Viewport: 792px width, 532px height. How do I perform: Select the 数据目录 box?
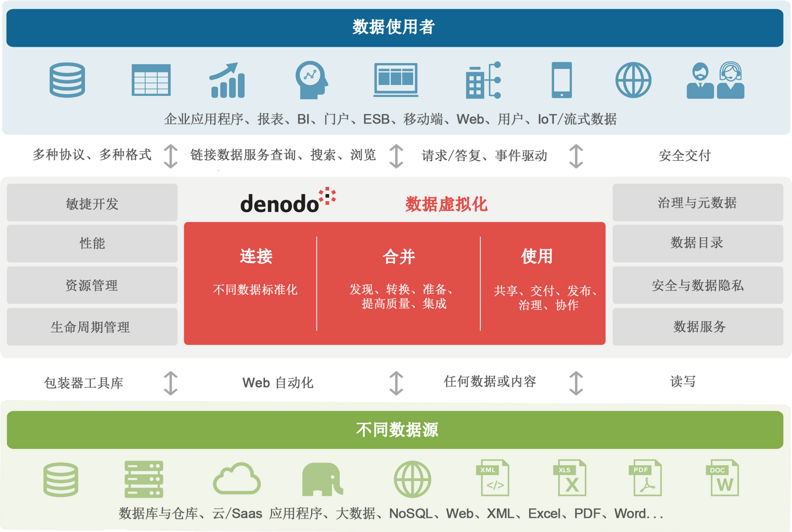[x=697, y=243]
